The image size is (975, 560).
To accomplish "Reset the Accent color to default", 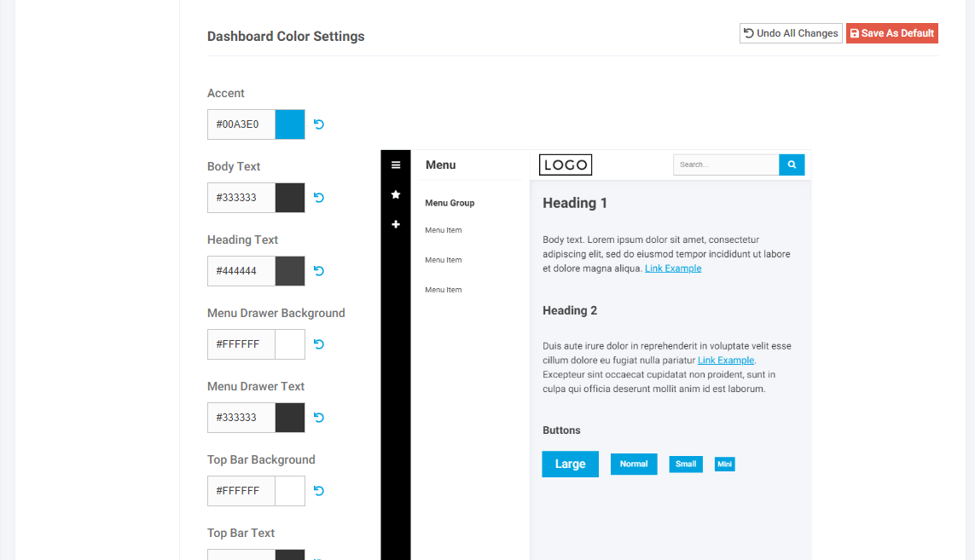I will point(319,124).
